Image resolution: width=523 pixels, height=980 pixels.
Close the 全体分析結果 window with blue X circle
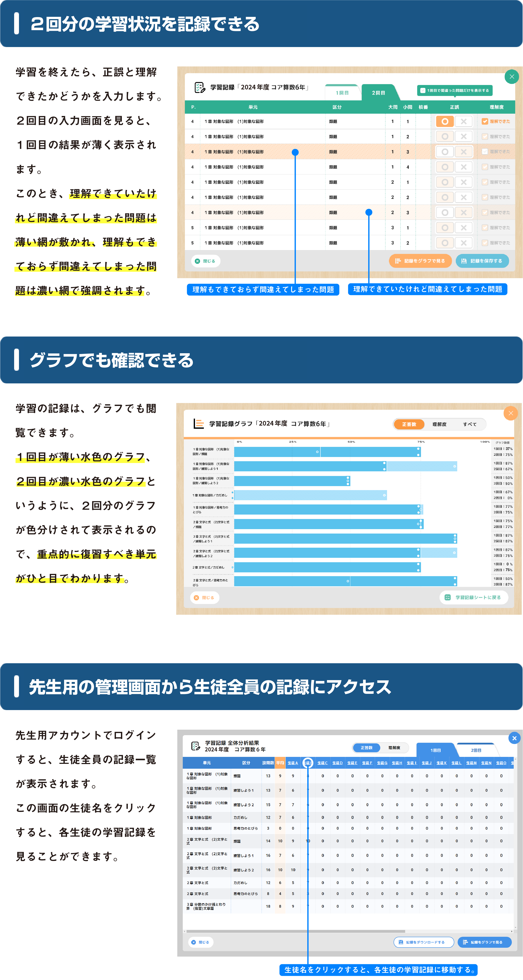(514, 738)
